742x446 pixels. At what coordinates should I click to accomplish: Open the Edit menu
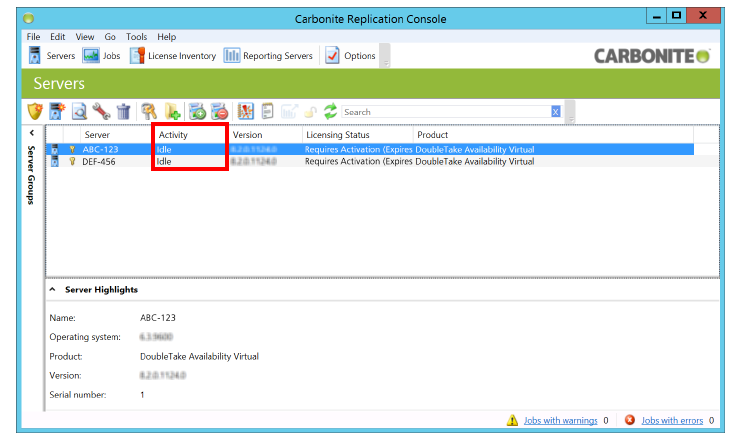pos(58,36)
